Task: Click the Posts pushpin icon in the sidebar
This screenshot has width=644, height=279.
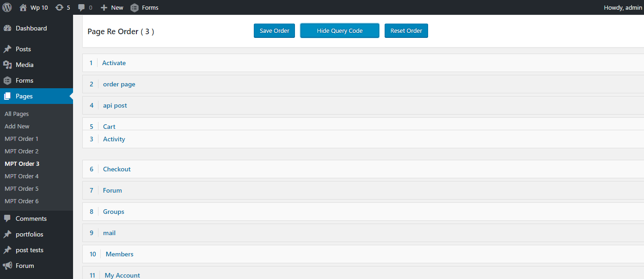Action: click(7, 49)
